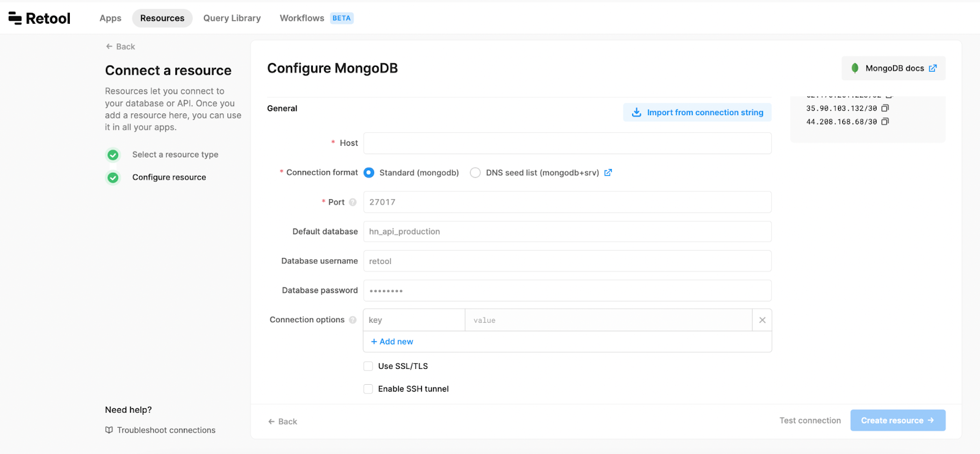
Task: Click the Configure resource step label
Action: pyautogui.click(x=169, y=178)
